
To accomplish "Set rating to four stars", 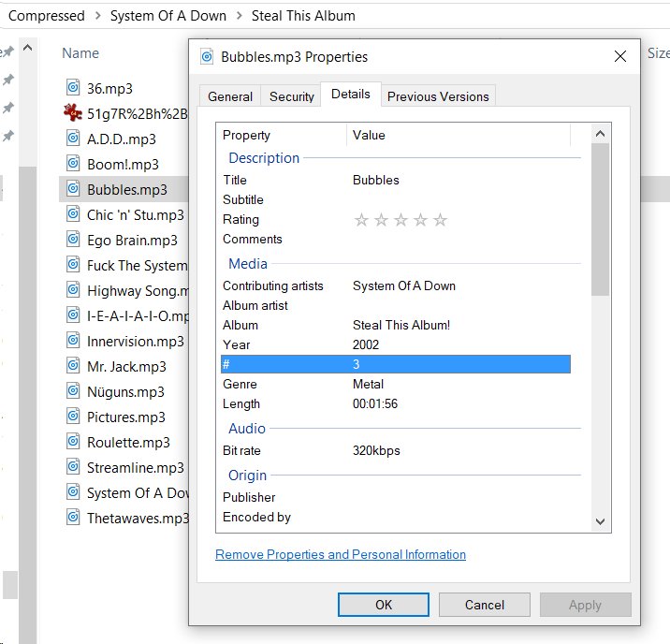I will [420, 220].
